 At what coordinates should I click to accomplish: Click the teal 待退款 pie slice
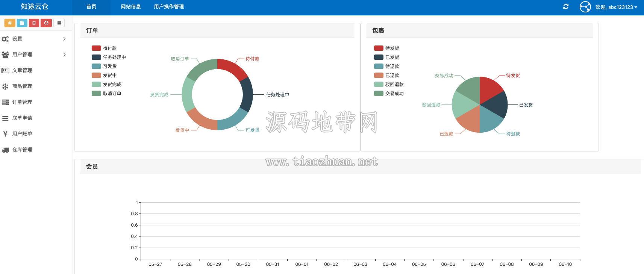(489, 121)
